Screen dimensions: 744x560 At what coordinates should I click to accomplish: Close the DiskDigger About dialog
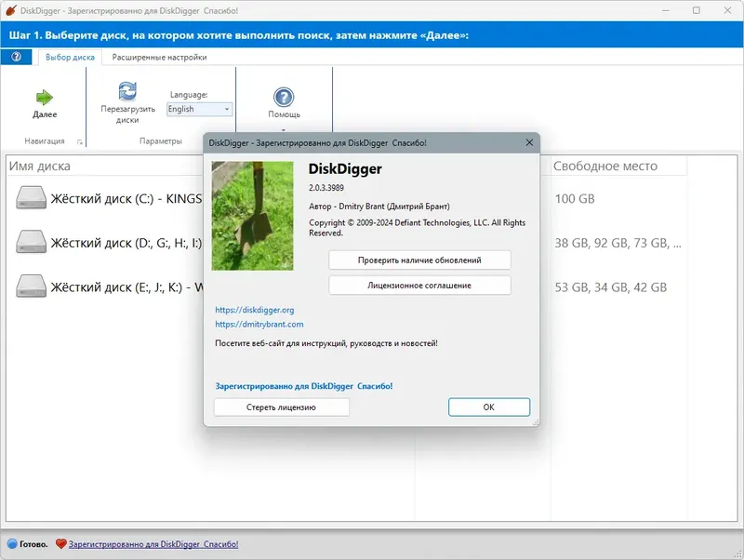[x=529, y=142]
